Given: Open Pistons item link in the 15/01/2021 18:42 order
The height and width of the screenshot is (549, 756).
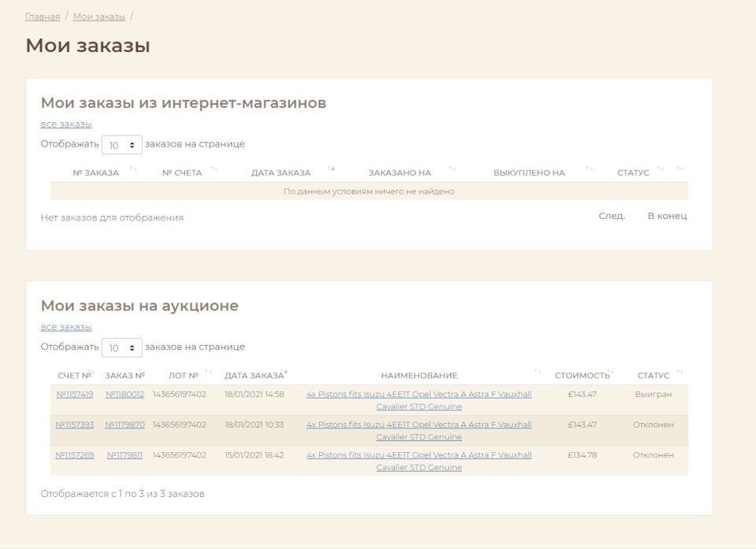Looking at the screenshot, I should tap(419, 462).
